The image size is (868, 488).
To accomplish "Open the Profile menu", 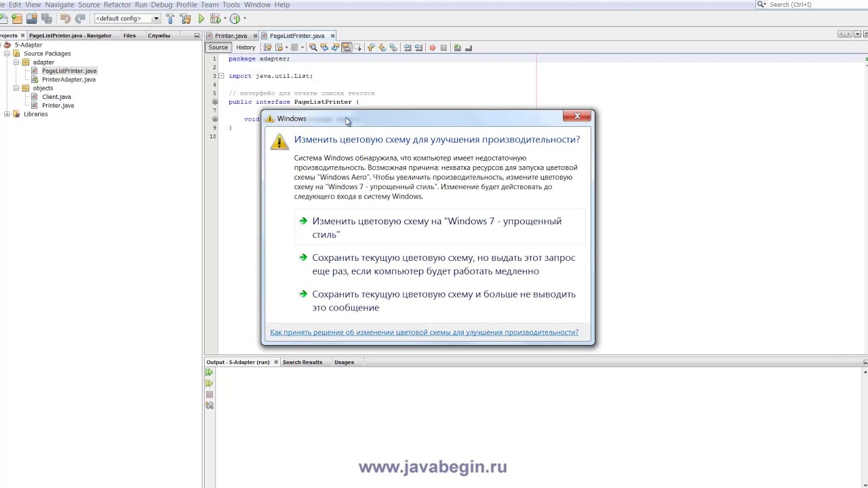I will [186, 5].
